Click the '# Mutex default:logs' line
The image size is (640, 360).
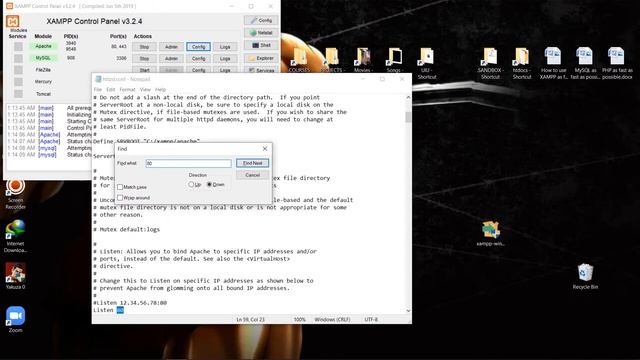127,229
